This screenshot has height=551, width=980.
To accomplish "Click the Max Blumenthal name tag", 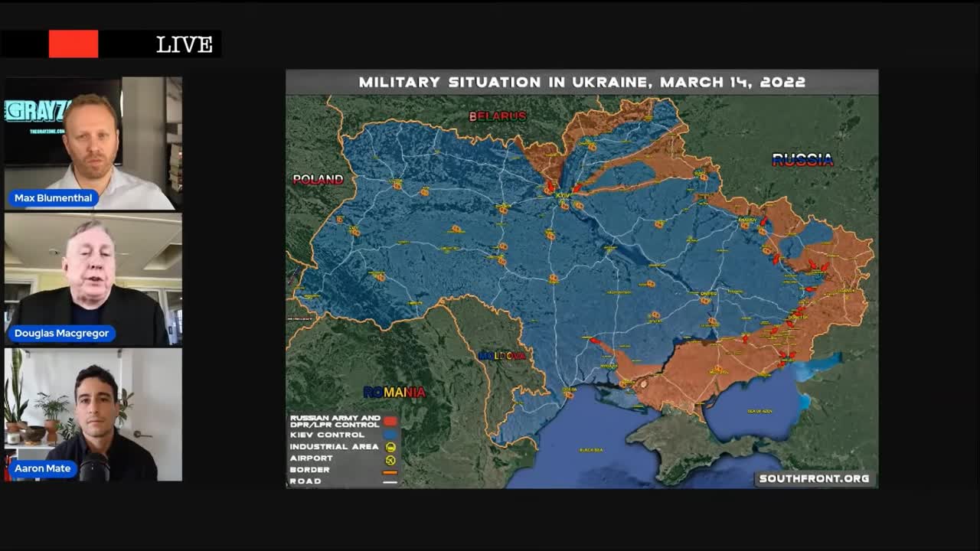I will coord(54,198).
